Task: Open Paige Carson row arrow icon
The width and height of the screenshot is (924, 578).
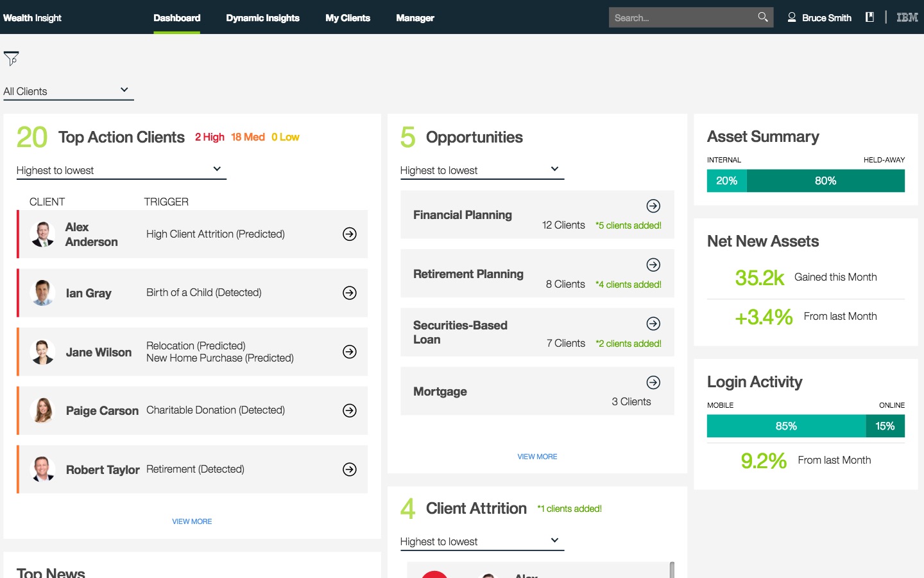Action: pyautogui.click(x=350, y=410)
